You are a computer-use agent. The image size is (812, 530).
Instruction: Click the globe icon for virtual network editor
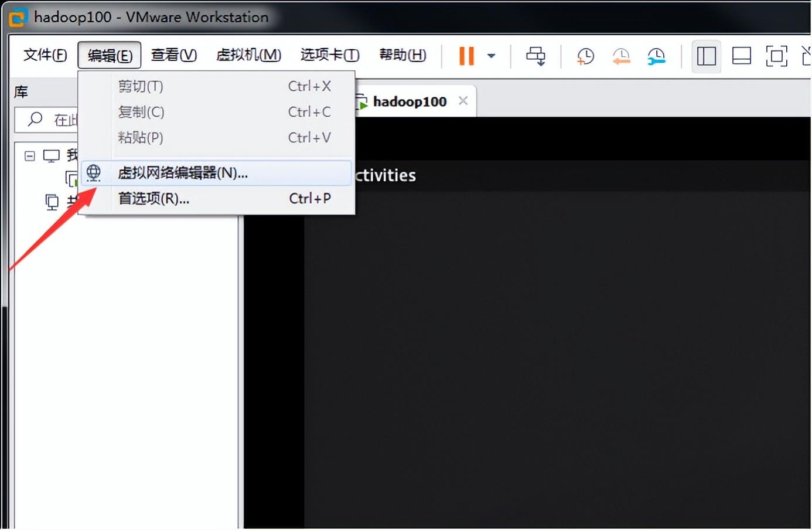pos(94,173)
